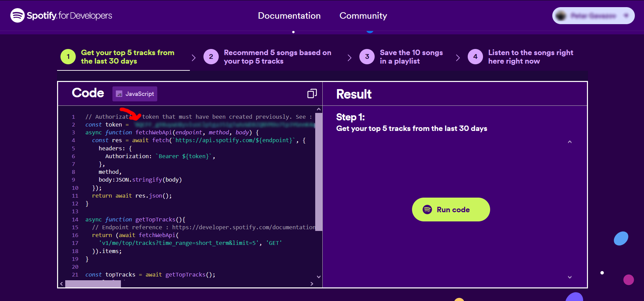Click the Endpoint reference comment line

pos(203,227)
